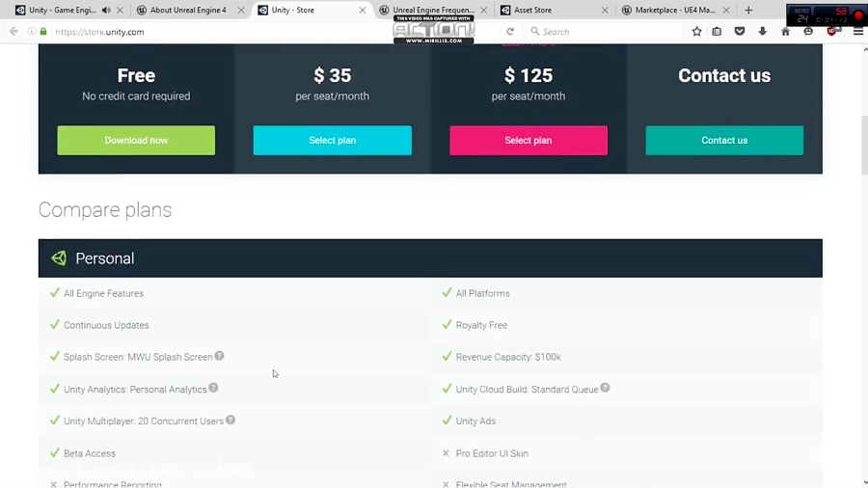868x488 pixels.
Task: Open help icon next to Standard Queue
Action: (605, 388)
